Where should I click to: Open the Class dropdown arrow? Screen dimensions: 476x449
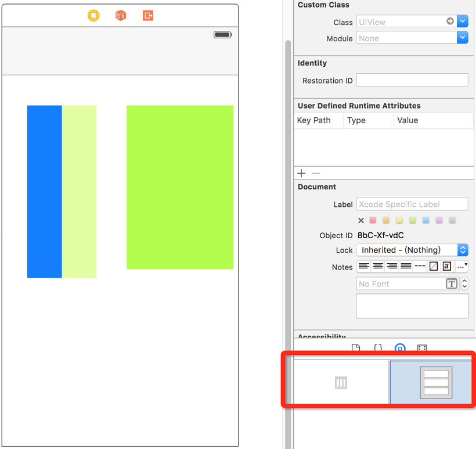[463, 22]
